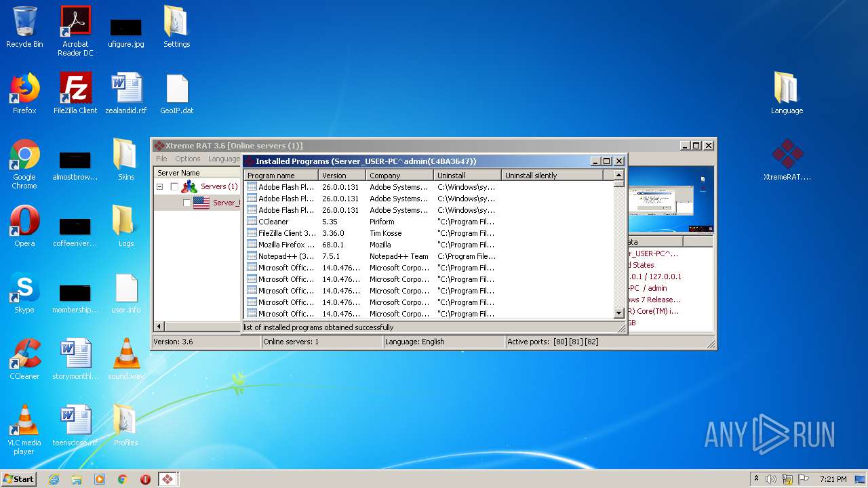
Task: Open Internet Explorer from taskbar
Action: click(54, 479)
